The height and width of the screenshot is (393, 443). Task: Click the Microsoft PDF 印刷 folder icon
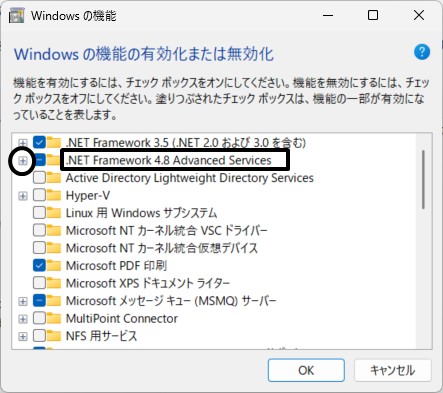pyautogui.click(x=54, y=266)
